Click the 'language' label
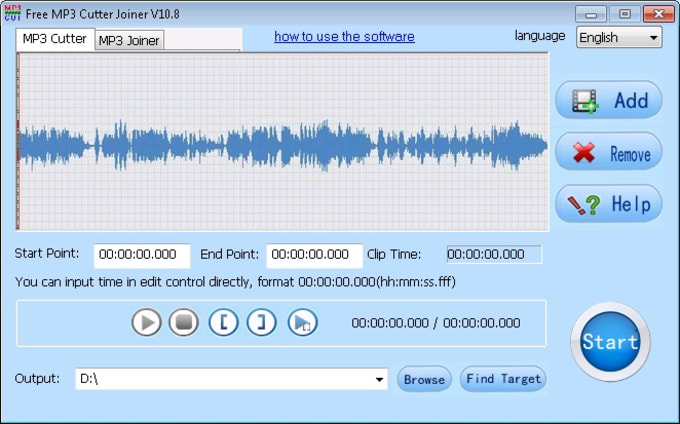 540,36
